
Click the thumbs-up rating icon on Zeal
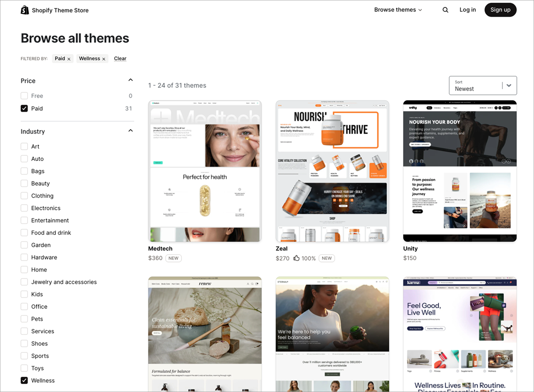[296, 258]
